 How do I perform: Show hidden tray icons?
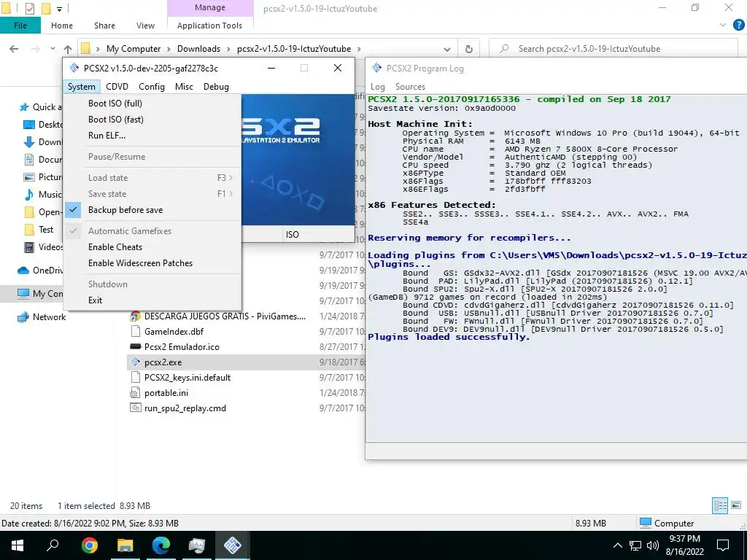pos(617,545)
